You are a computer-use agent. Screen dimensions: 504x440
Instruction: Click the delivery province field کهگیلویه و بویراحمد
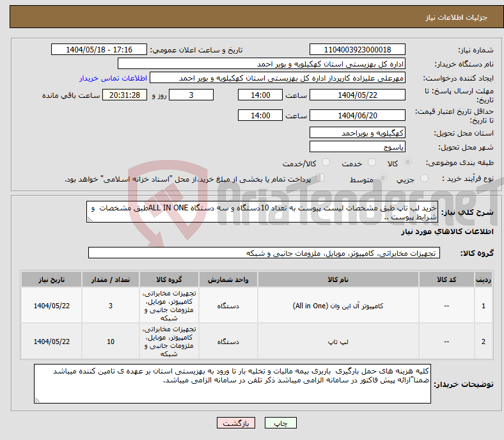click(358, 133)
